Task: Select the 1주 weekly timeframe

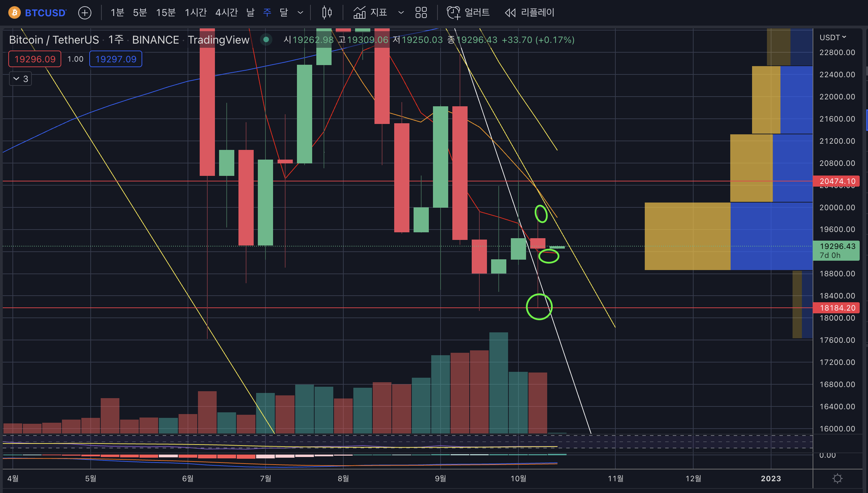Action: tap(267, 13)
